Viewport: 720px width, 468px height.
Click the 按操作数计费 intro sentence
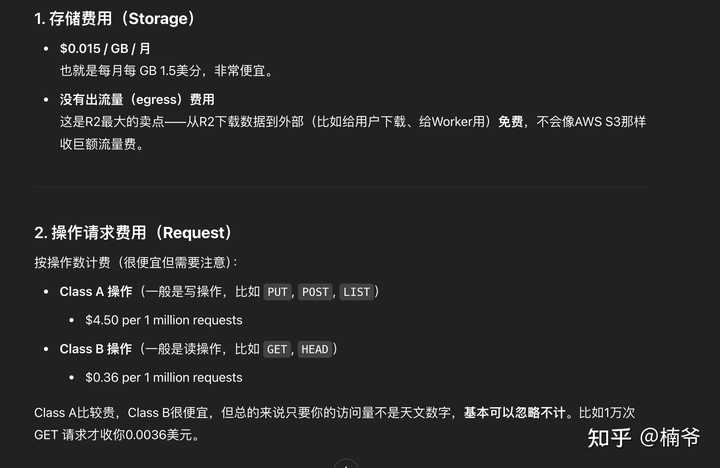136,262
